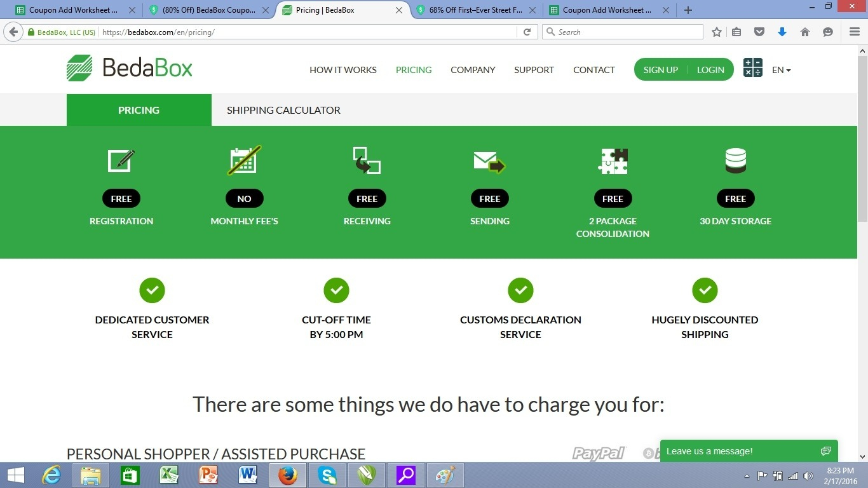Open the bookmarks list icon
The height and width of the screenshot is (488, 868).
click(x=736, y=32)
